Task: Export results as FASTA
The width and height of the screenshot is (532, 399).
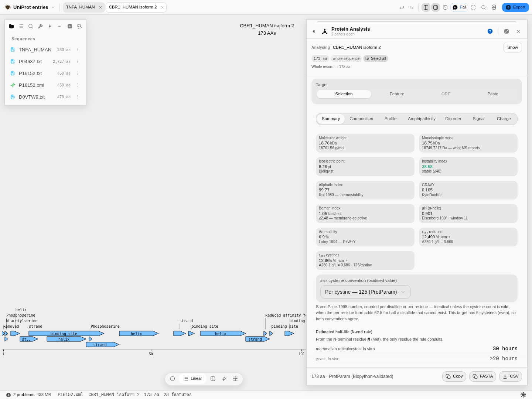Action: point(482,376)
